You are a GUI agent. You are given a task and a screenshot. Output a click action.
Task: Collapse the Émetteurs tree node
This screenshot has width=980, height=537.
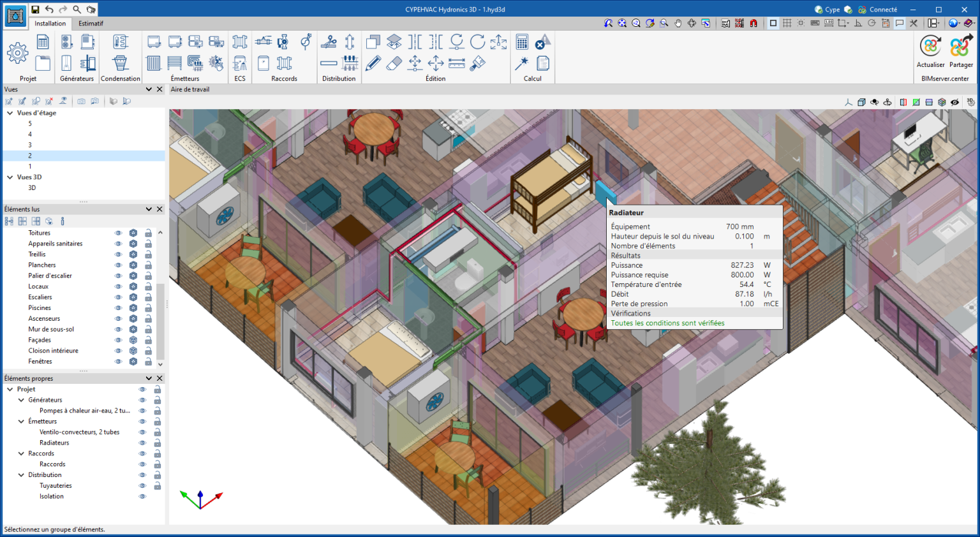point(21,422)
